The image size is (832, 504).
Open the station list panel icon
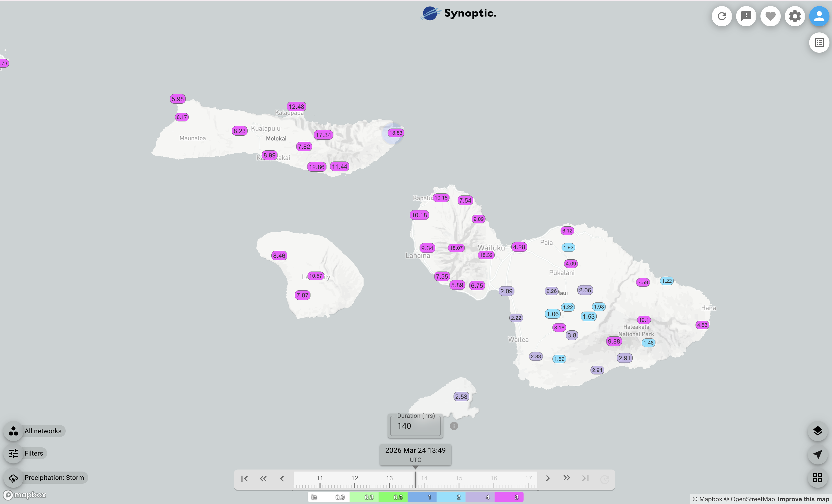click(819, 43)
